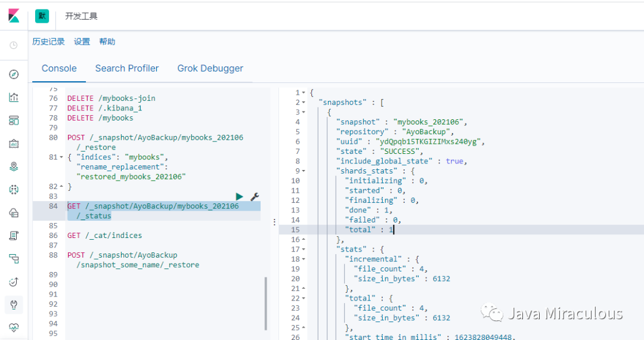This screenshot has height=340, width=644.
Task: Open Discover compass icon in sidebar
Action: (14, 75)
